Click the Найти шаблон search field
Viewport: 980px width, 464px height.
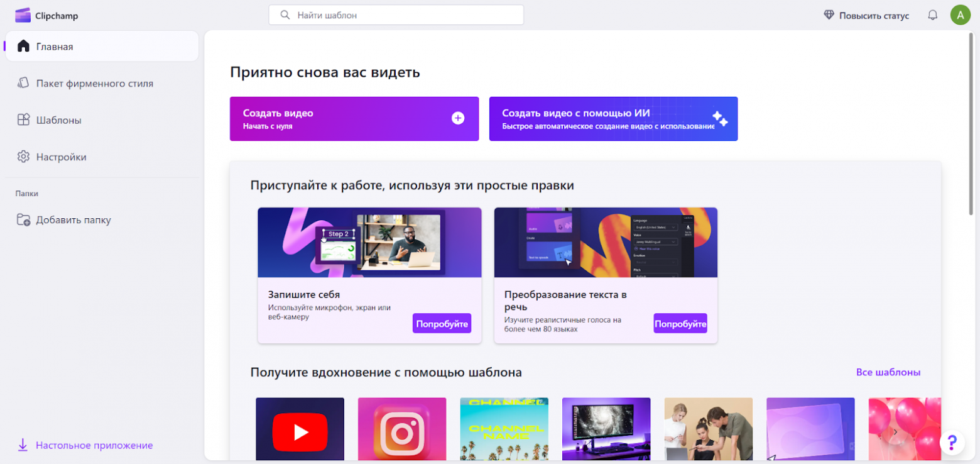(395, 14)
